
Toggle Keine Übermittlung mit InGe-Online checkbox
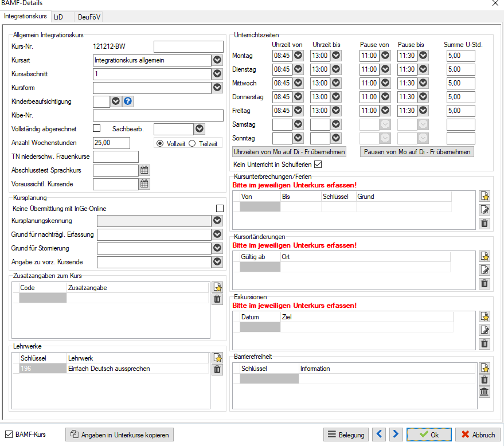click(x=220, y=208)
